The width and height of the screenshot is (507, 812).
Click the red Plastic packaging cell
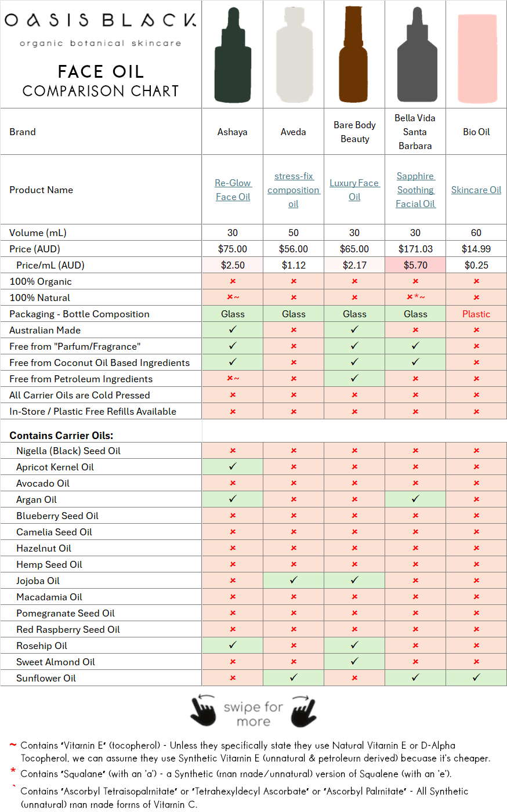click(x=476, y=314)
